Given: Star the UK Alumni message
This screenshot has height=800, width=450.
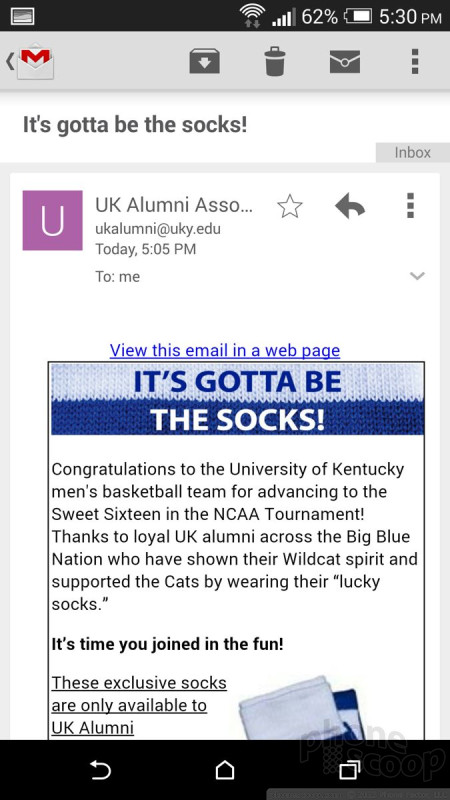Looking at the screenshot, I should pyautogui.click(x=290, y=207).
